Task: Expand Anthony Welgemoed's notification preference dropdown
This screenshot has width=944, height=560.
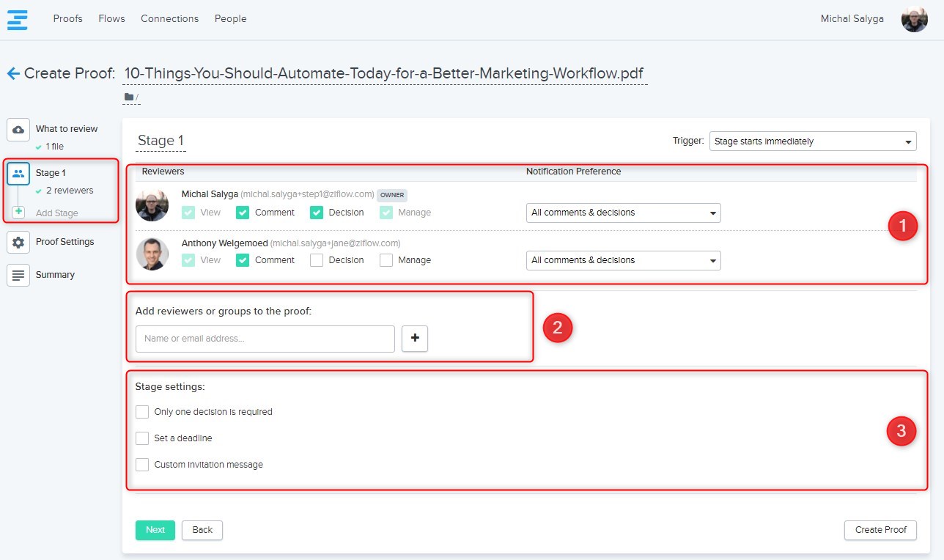Action: tap(623, 260)
